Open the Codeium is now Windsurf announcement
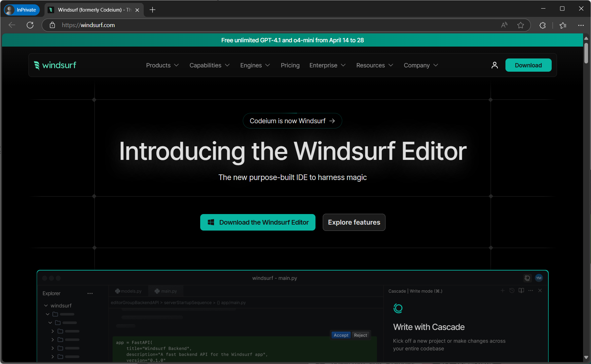The height and width of the screenshot is (364, 591). [292, 121]
